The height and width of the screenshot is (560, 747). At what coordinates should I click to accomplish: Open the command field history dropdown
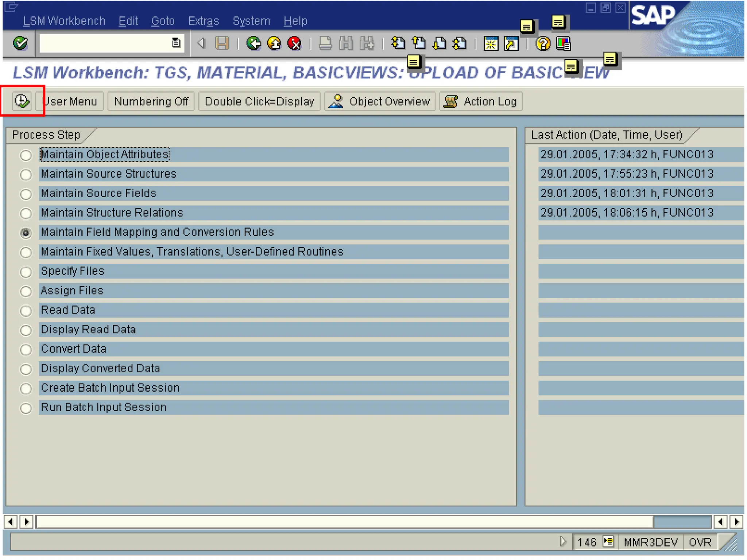click(176, 43)
